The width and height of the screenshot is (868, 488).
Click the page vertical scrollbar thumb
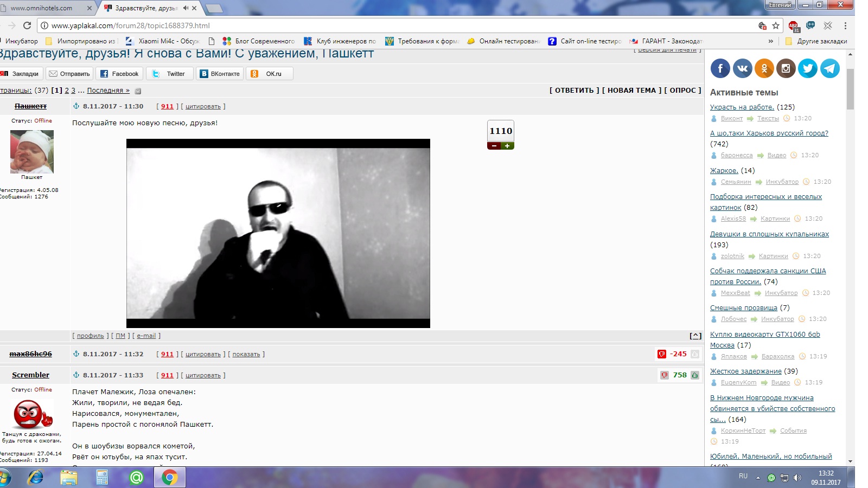pyautogui.click(x=850, y=89)
